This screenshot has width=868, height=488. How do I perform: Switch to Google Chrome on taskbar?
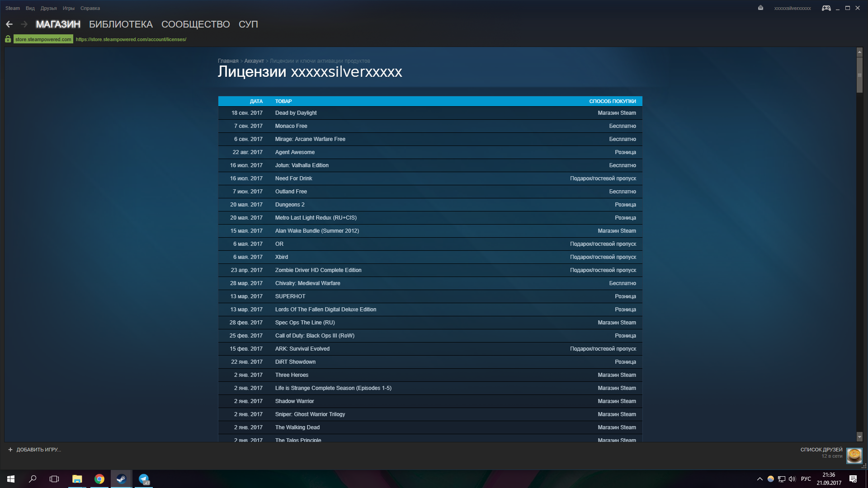[99, 479]
